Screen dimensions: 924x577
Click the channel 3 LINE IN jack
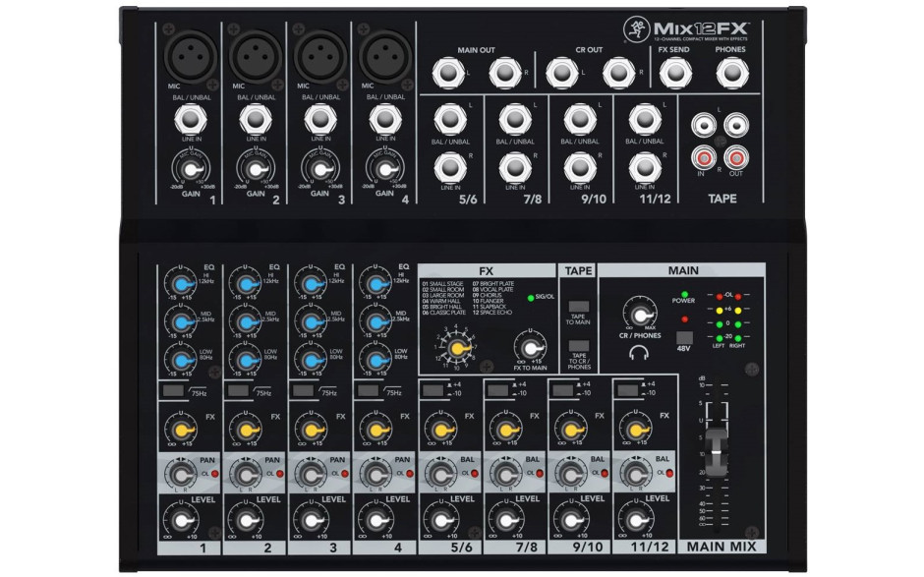(x=320, y=120)
